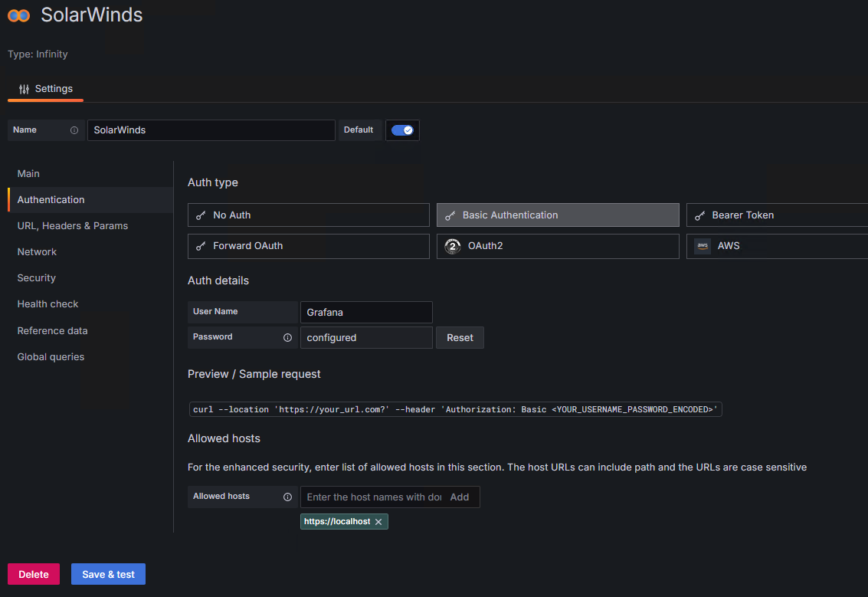Select Forward OAuth auth type
The height and width of the screenshot is (597, 868).
pos(308,246)
